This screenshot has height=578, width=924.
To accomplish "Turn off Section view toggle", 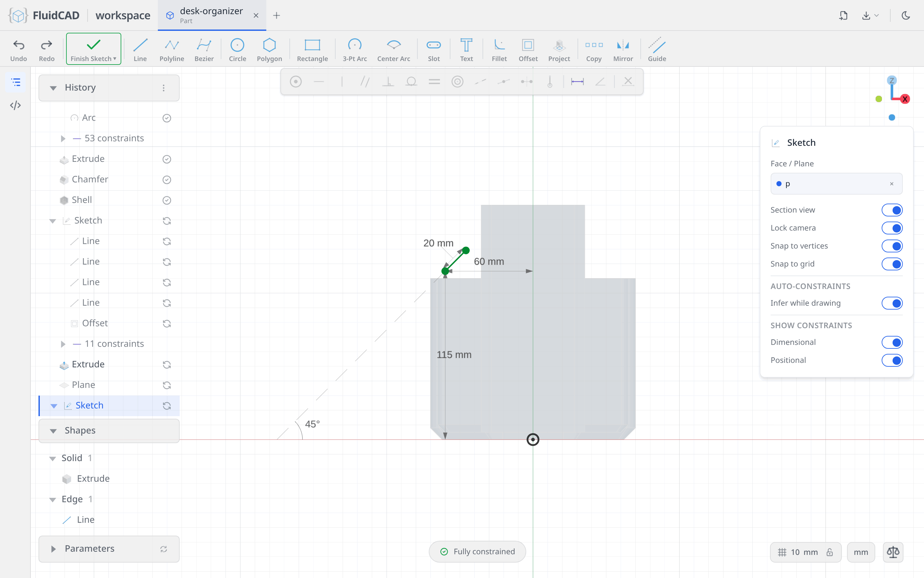I will coord(892,210).
